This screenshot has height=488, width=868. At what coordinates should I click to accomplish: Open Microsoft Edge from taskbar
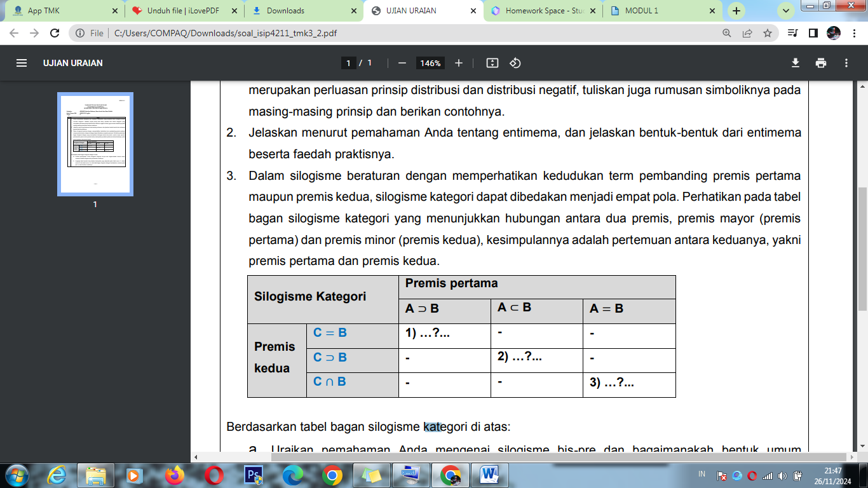[x=293, y=475]
